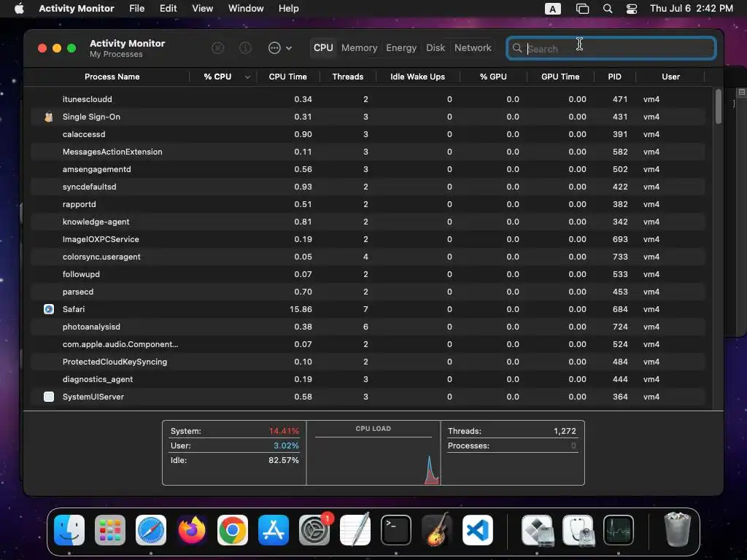The height and width of the screenshot is (560, 747).
Task: Select the knowledge-agent process
Action: 368,222
